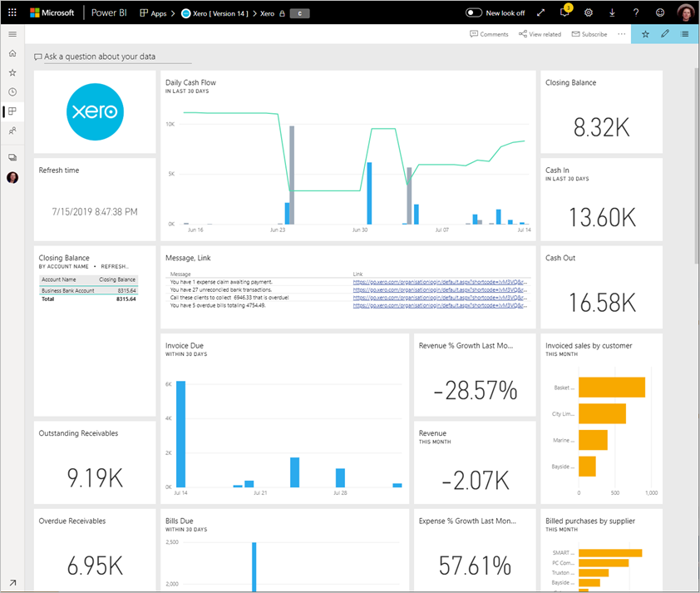Open link for 27 unreconciled bank transactions
The width and height of the screenshot is (700, 593).
440,289
